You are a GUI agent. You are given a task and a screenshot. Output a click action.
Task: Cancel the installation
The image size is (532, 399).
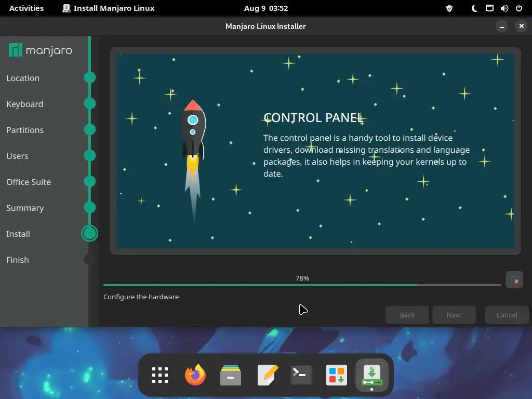[507, 315]
